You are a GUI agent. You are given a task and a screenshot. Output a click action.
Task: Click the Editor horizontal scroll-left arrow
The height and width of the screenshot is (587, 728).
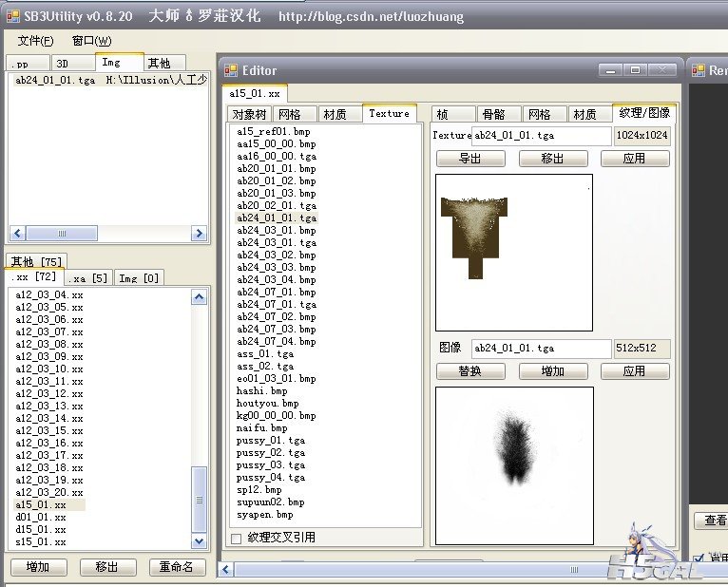pyautogui.click(x=226, y=569)
